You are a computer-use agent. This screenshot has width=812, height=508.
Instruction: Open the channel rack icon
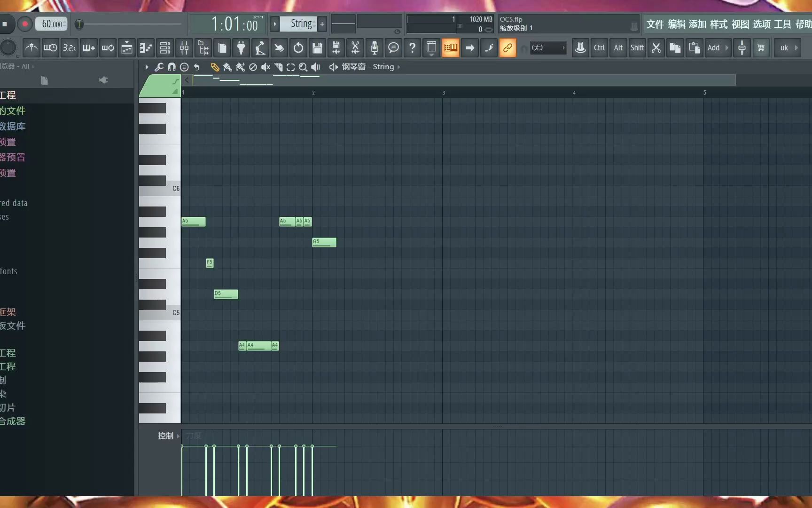(165, 48)
